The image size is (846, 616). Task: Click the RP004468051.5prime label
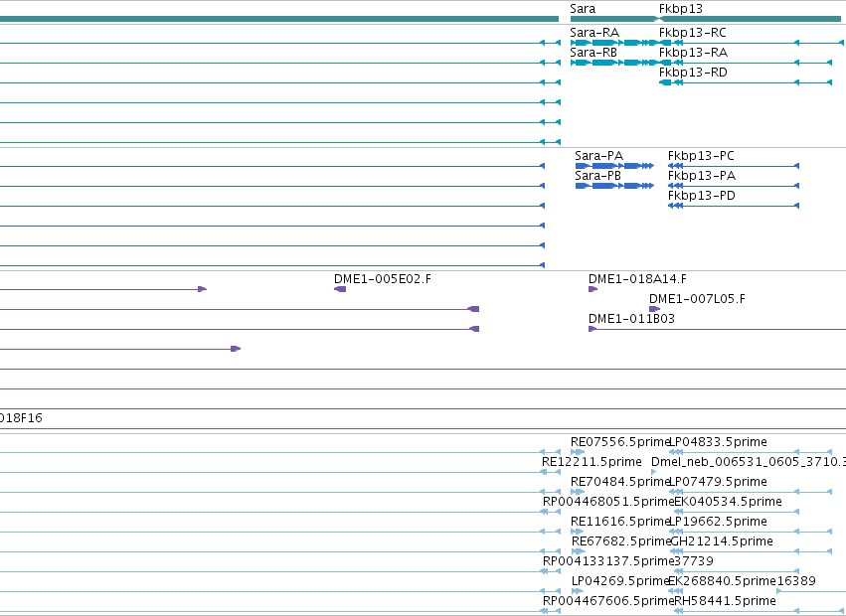608,502
